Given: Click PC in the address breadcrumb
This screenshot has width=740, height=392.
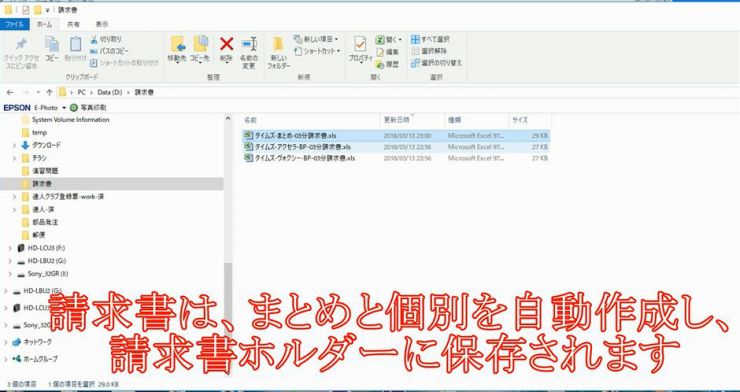Looking at the screenshot, I should [x=82, y=92].
